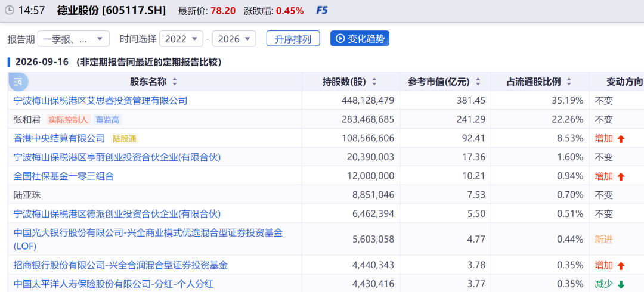Click stock title 德业股份 [605117.SH]
This screenshot has width=644, height=292.
pyautogui.click(x=112, y=11)
